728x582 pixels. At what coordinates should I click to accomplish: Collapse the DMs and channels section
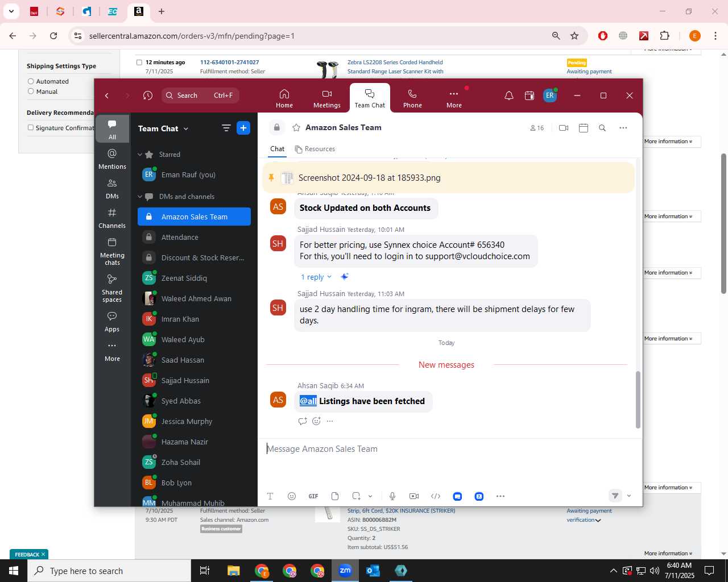[140, 197]
